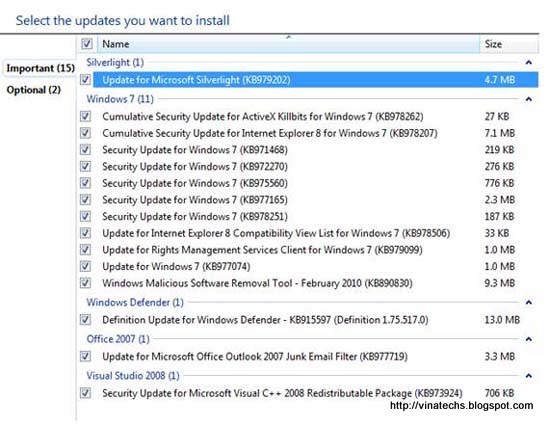The width and height of the screenshot is (550, 425).
Task: Uncheck Windows Defender definition update KB915597
Action: tap(86, 320)
